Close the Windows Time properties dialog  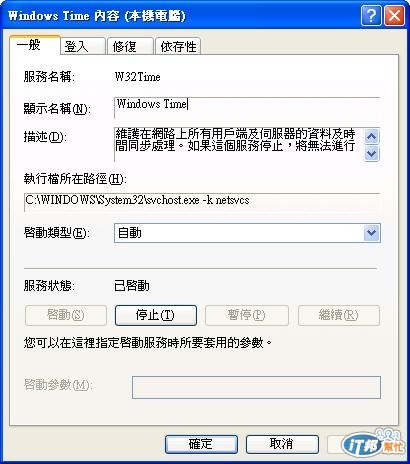pos(394,15)
